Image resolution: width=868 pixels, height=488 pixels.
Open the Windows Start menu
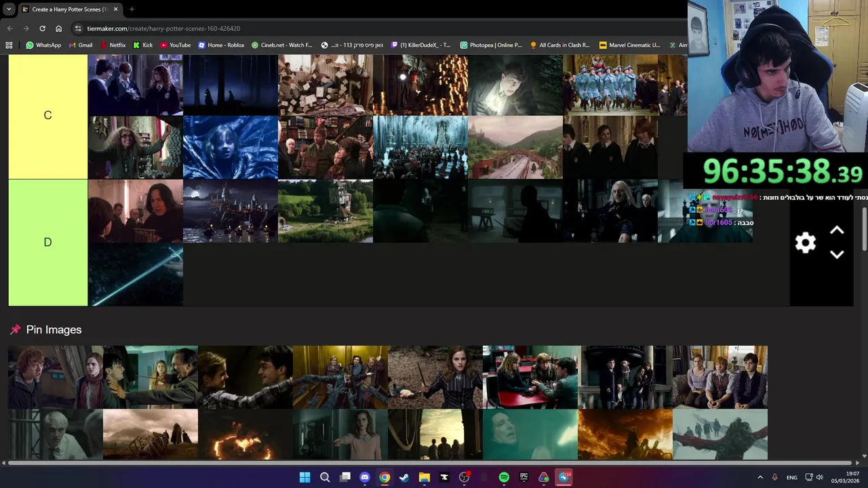(305, 477)
